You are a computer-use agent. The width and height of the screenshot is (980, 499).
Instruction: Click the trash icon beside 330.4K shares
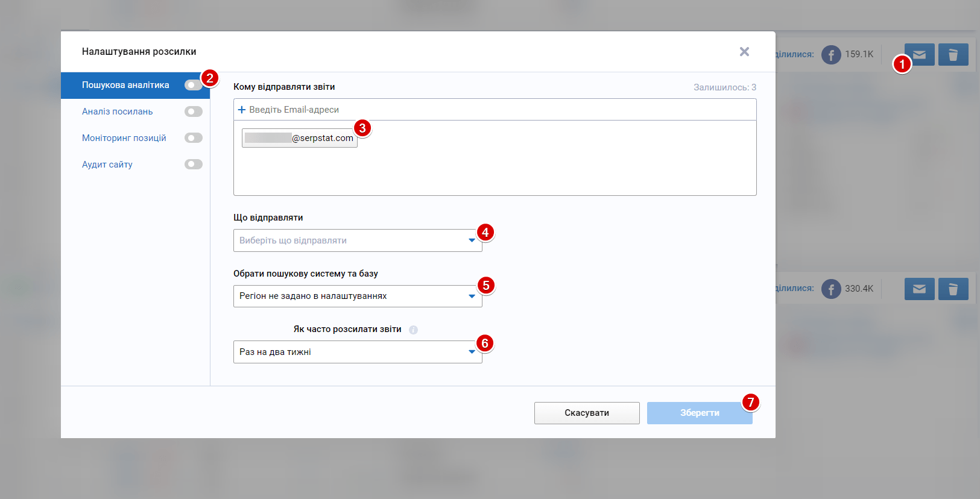953,289
